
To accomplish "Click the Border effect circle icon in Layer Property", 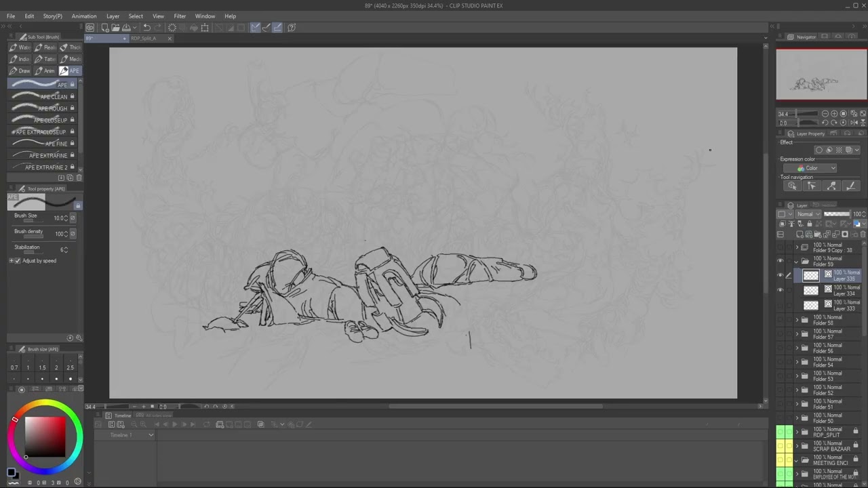I will tap(818, 150).
